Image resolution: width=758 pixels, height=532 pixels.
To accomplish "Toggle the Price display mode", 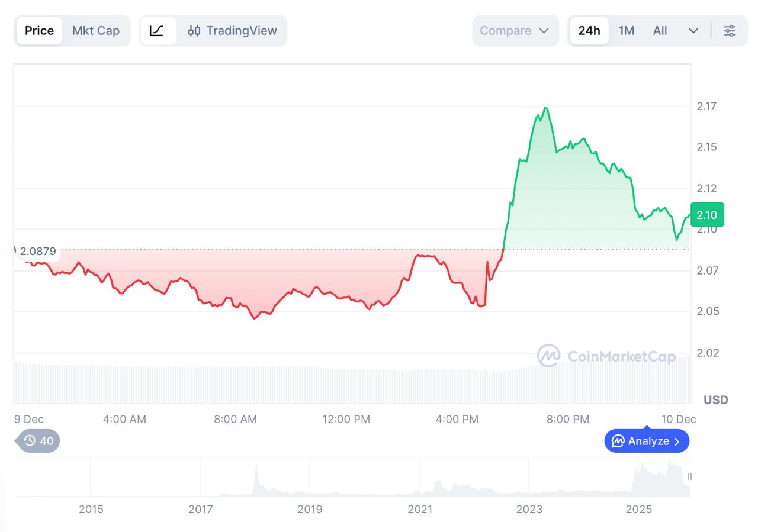I will (39, 30).
